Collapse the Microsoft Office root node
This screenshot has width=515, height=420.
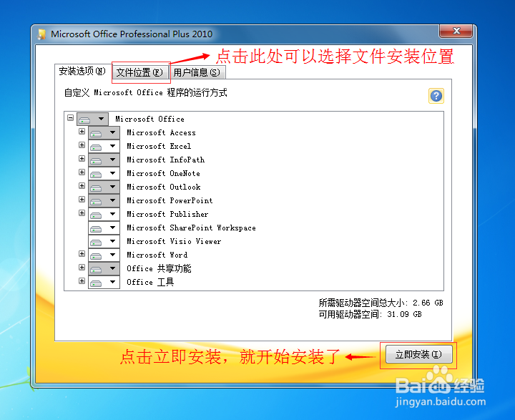point(70,117)
